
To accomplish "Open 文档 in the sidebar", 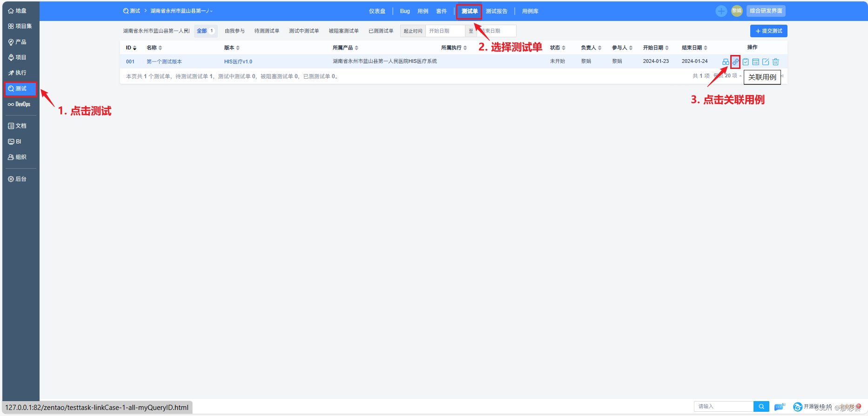I will (x=17, y=126).
